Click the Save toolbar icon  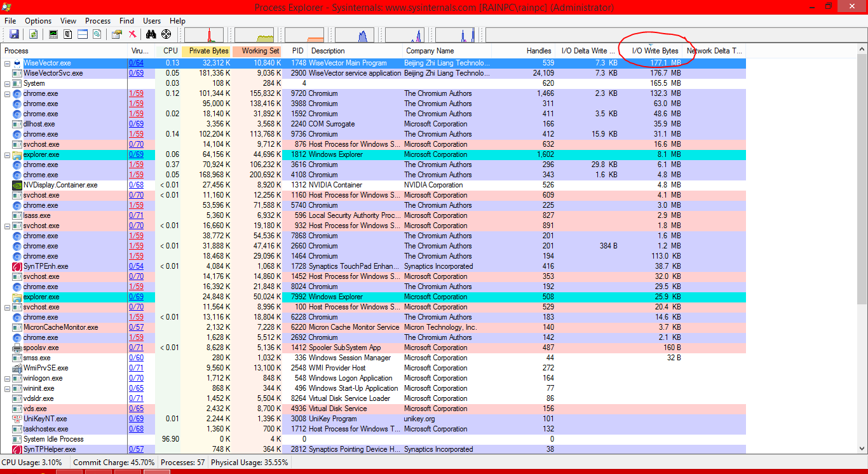14,34
